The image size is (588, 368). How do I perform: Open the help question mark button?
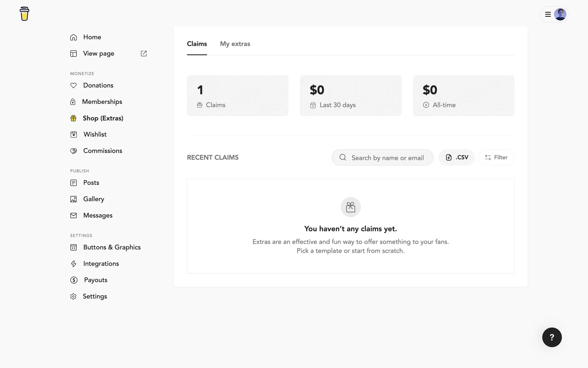pyautogui.click(x=552, y=337)
